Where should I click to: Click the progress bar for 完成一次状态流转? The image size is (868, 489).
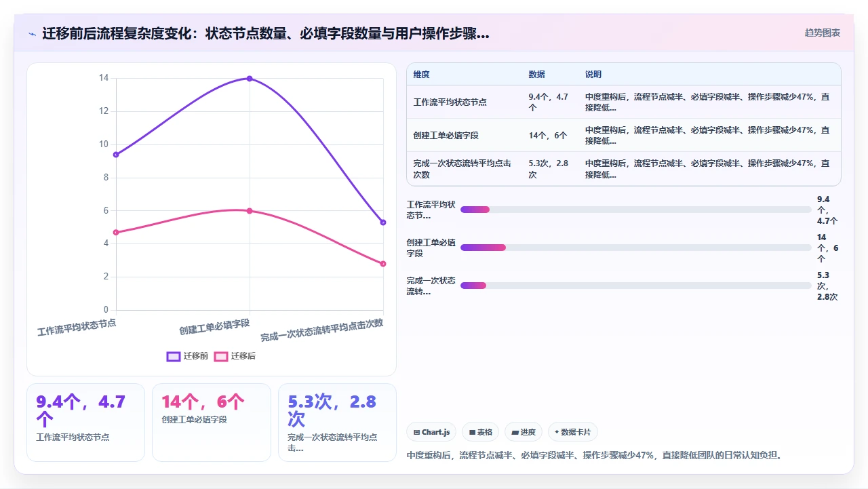(x=636, y=286)
